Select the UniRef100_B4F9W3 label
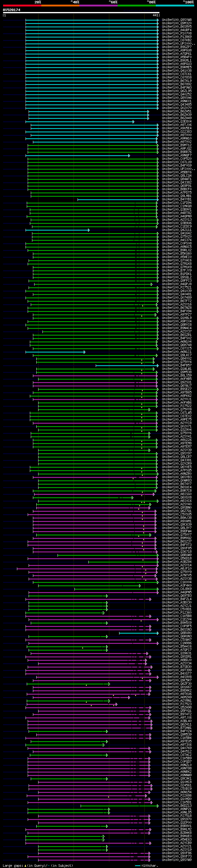 (176, 88)
